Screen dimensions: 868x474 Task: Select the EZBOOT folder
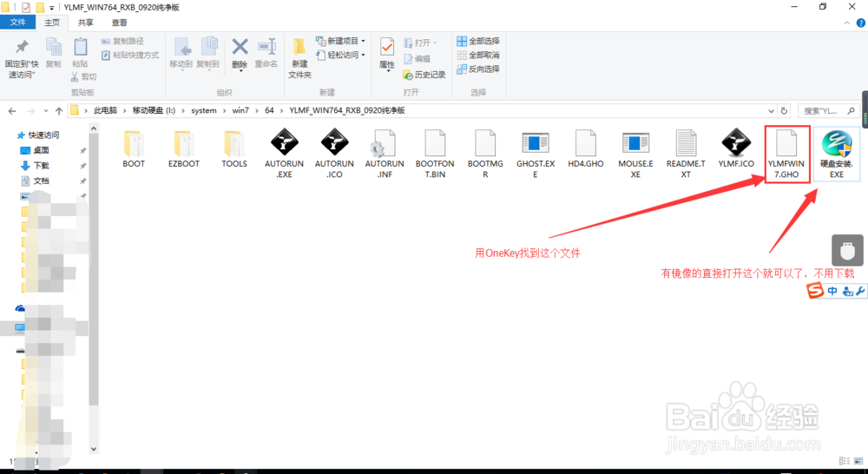tap(184, 149)
